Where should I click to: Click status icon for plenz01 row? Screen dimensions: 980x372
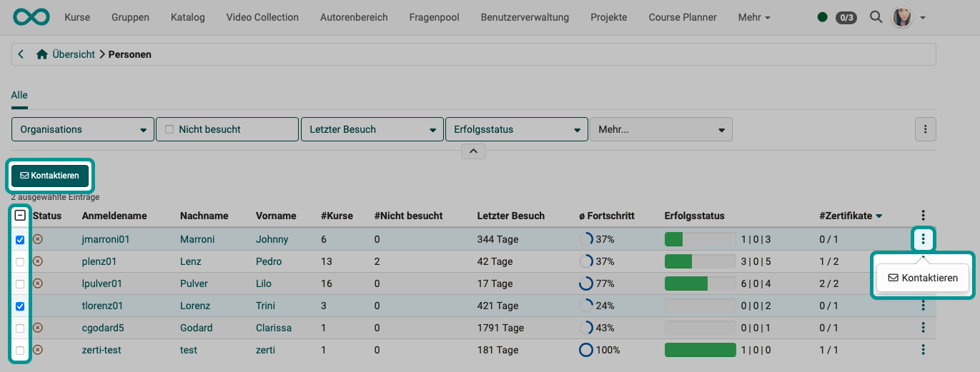tap(38, 261)
